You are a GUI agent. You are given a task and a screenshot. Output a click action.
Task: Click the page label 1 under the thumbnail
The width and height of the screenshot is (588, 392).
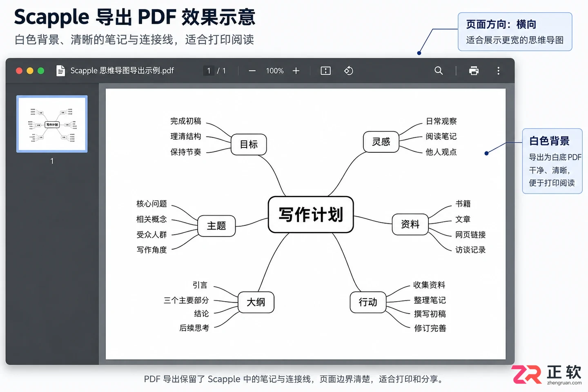click(x=52, y=161)
